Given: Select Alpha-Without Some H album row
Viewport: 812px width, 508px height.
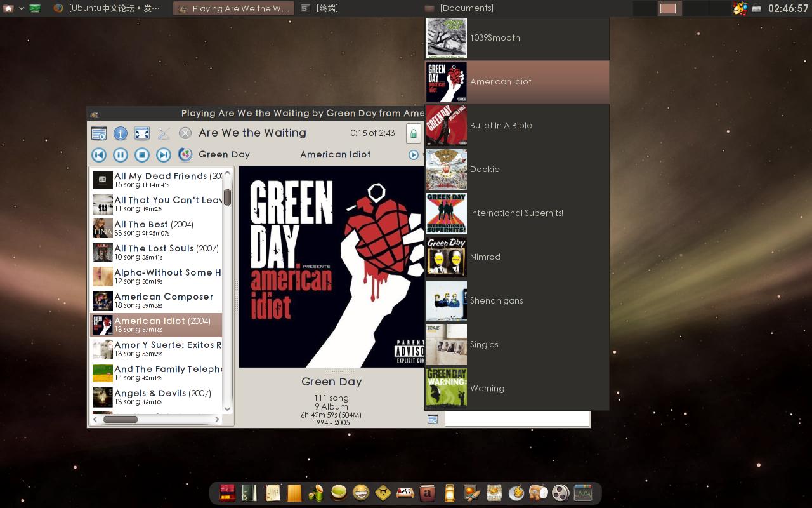Looking at the screenshot, I should (156, 277).
